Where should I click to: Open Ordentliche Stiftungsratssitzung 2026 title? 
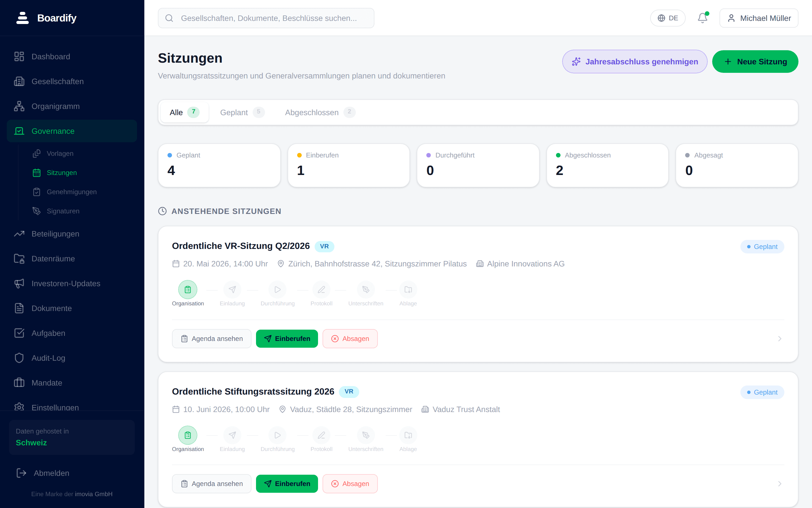pyautogui.click(x=253, y=391)
